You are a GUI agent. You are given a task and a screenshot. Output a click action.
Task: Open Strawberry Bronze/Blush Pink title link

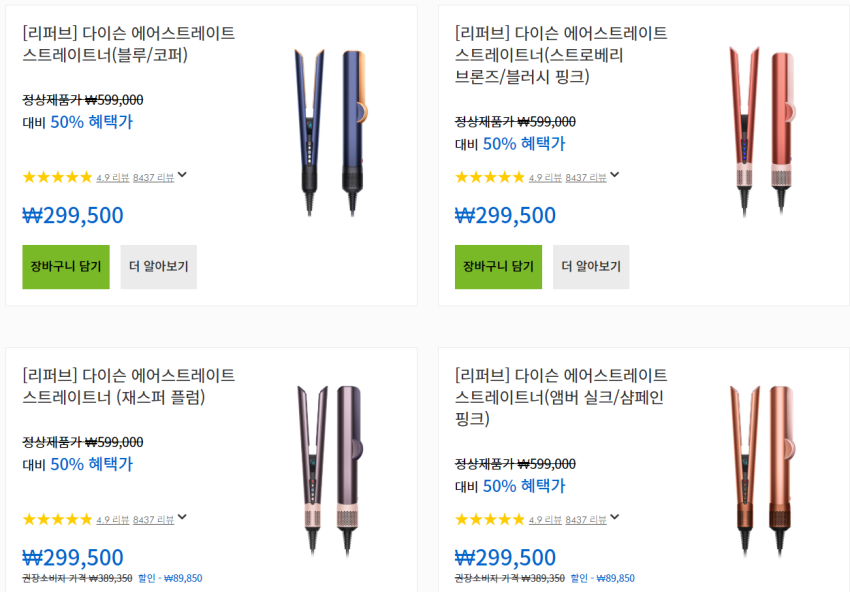tap(561, 55)
